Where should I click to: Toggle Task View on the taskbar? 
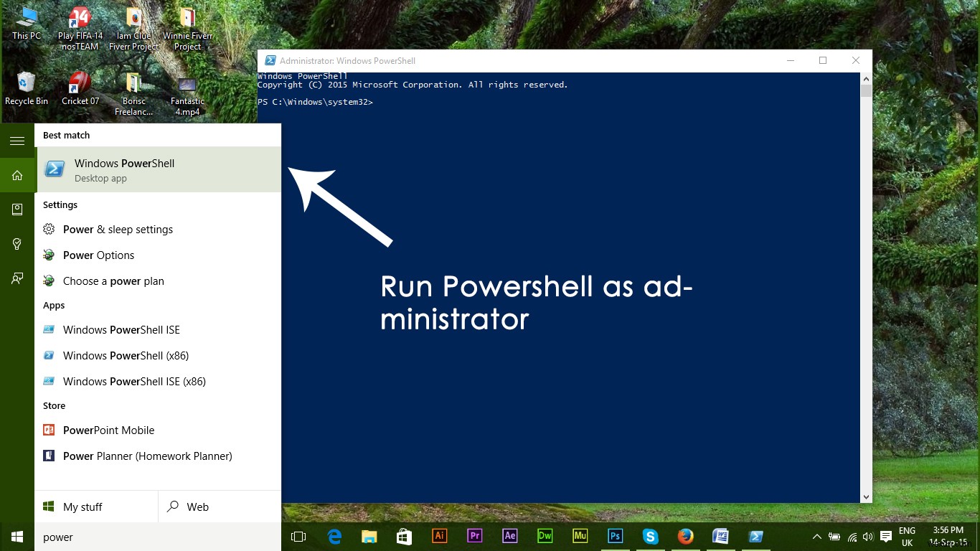pos(298,536)
